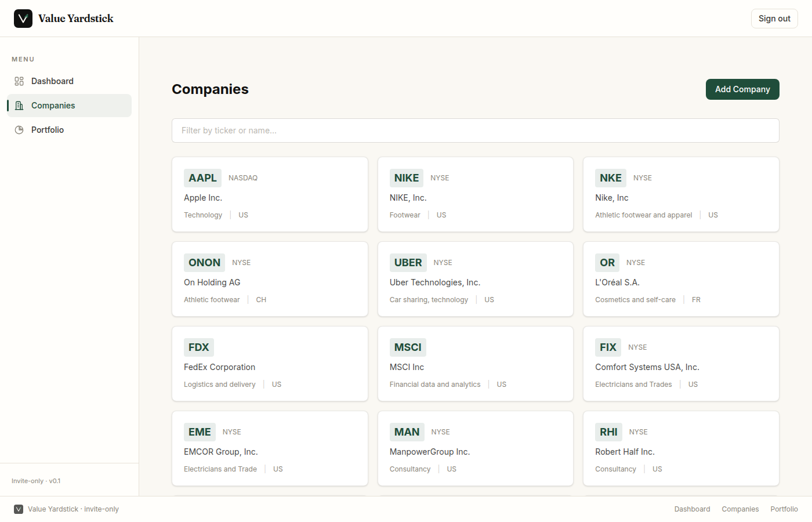The height and width of the screenshot is (522, 812).
Task: Open the Companies footer link
Action: click(740, 509)
